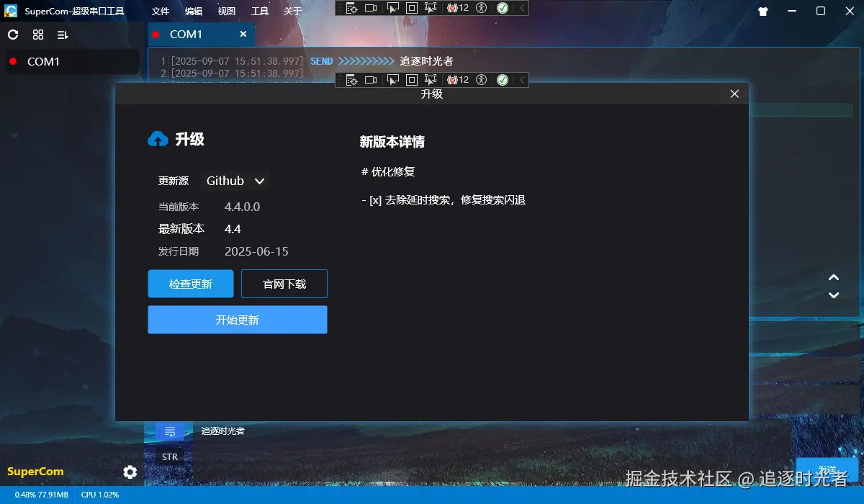Click binding failures 12 indicator in title bar toolbar
The image size is (864, 504).
(458, 8)
